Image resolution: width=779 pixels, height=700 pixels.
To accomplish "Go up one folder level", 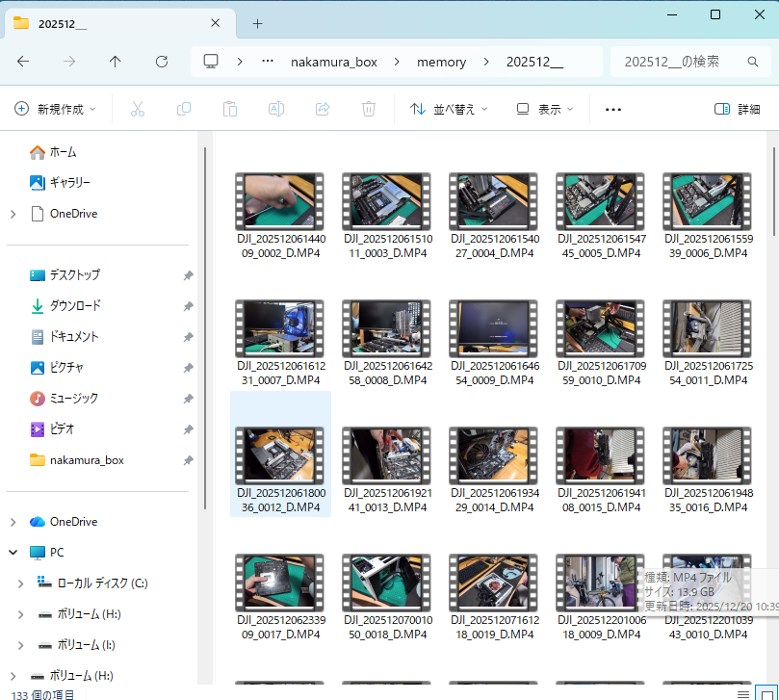I will 116,62.
